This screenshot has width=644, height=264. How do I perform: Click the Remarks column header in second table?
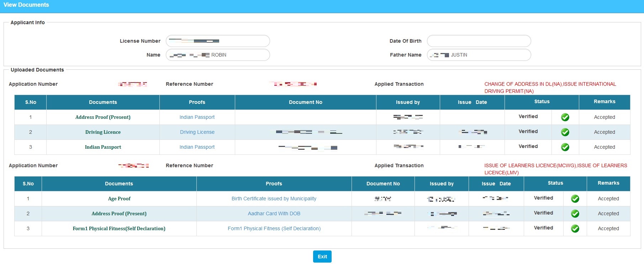[608, 183]
